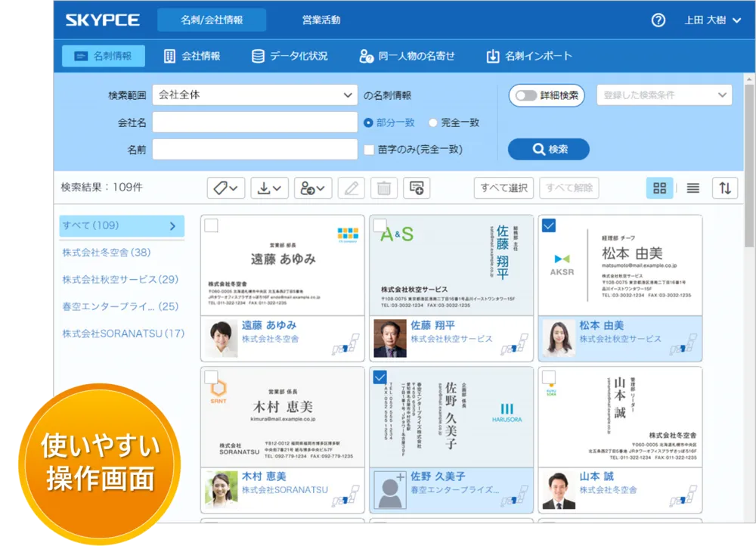Viewport: 756px width, 546px height.
Task: Click the vertical scrollbar thumb
Action: click(x=749, y=166)
